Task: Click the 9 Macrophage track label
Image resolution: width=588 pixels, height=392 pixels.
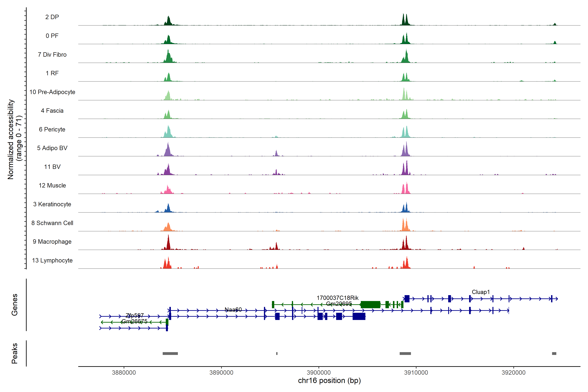Action: 52,242
